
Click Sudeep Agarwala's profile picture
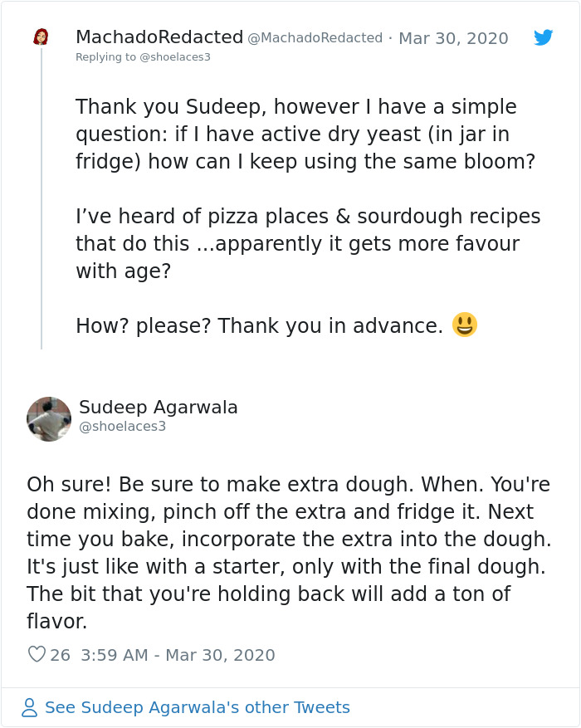pyautogui.click(x=48, y=418)
